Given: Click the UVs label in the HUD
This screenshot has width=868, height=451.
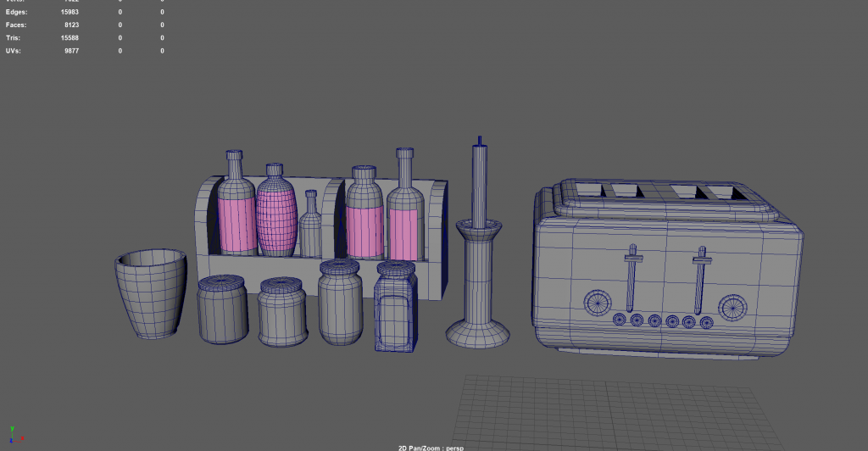Looking at the screenshot, I should [14, 50].
